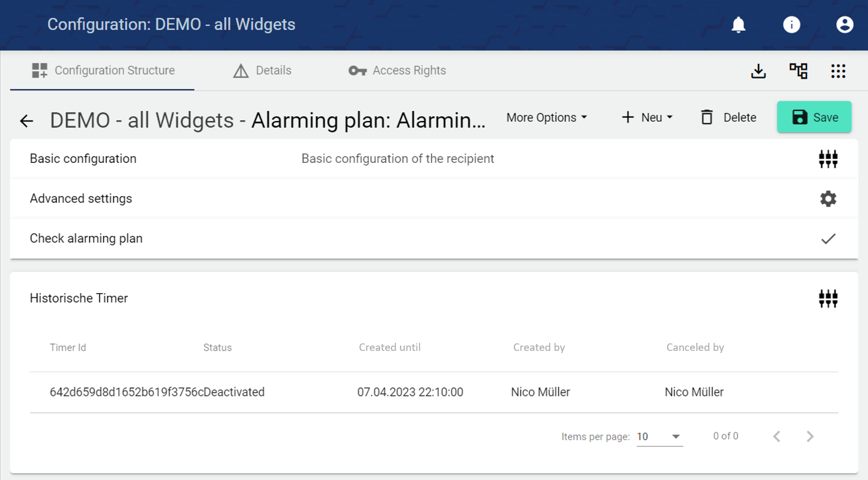Click the Delete button
This screenshot has height=480, width=868.
coord(728,117)
